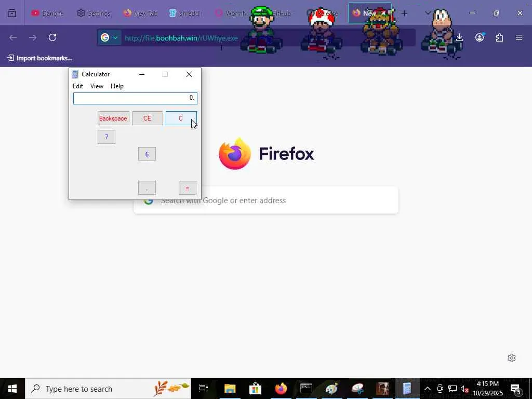Click the address bar URL text
This screenshot has width=532, height=399.
[181, 38]
